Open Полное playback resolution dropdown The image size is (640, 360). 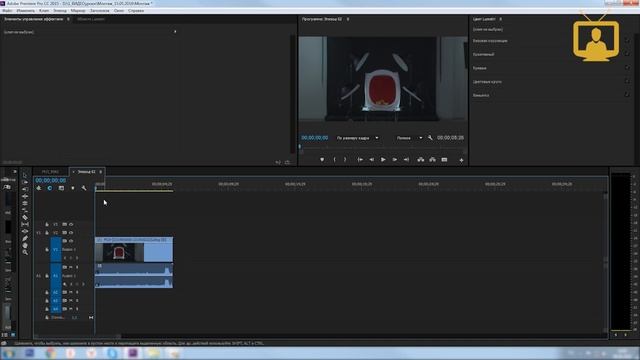[409, 138]
